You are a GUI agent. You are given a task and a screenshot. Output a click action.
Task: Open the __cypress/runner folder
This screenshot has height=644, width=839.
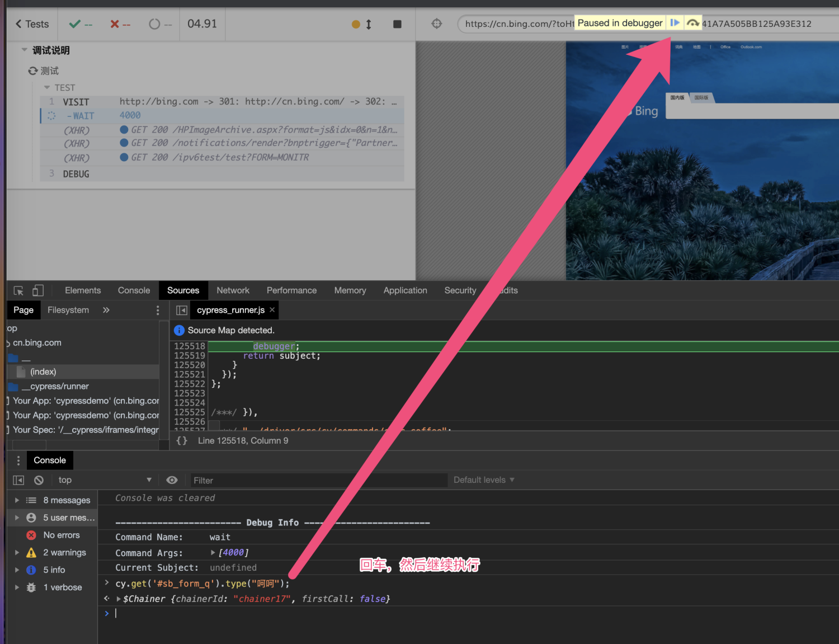[55, 386]
